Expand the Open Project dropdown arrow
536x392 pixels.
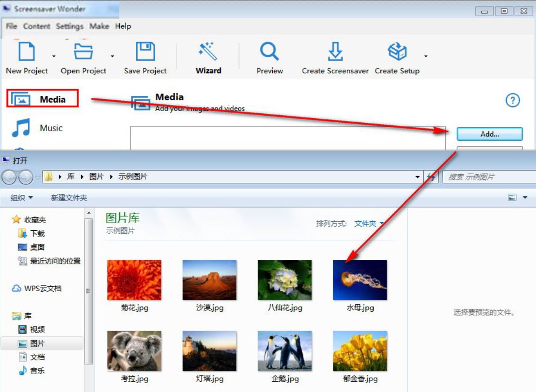(112, 56)
